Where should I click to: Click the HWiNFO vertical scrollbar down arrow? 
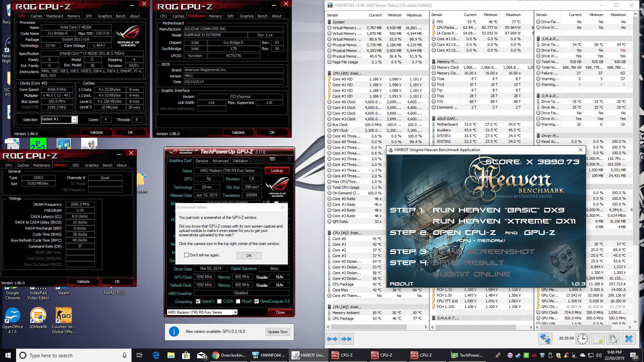[x=635, y=321]
